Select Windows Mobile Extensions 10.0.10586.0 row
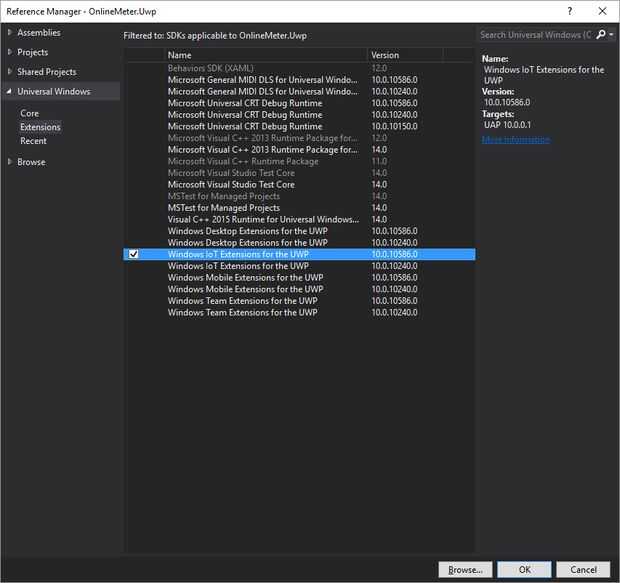This screenshot has height=583, width=620. (299, 277)
